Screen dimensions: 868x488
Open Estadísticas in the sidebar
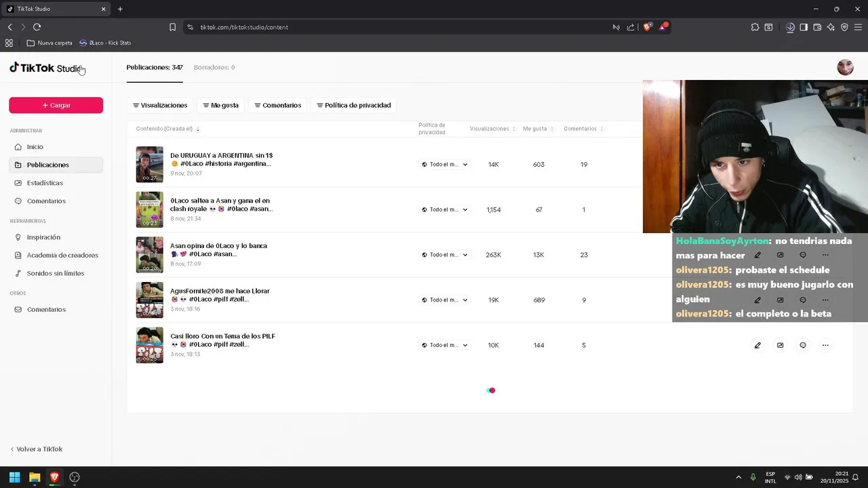[56, 183]
